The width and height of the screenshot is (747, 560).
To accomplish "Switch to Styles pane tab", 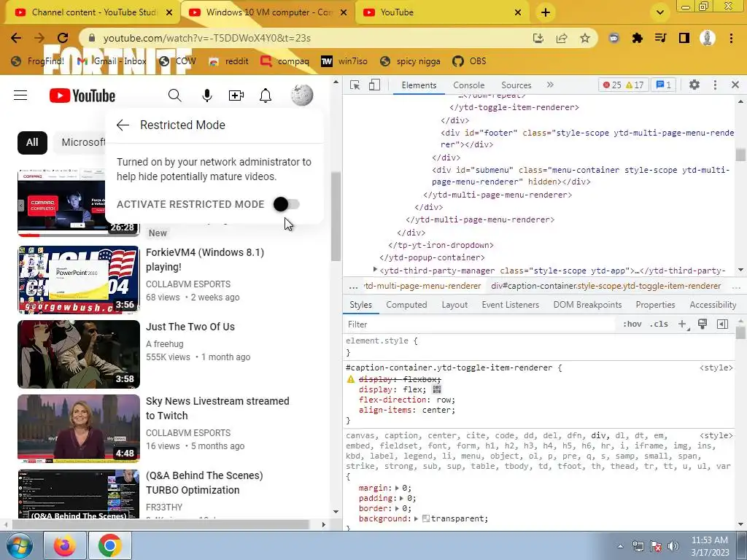I will click(360, 305).
